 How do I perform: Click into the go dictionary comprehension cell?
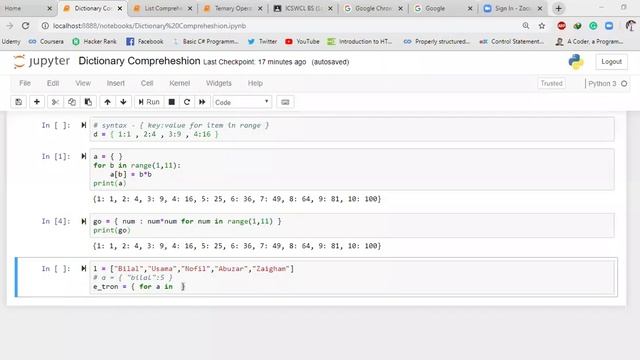352,226
